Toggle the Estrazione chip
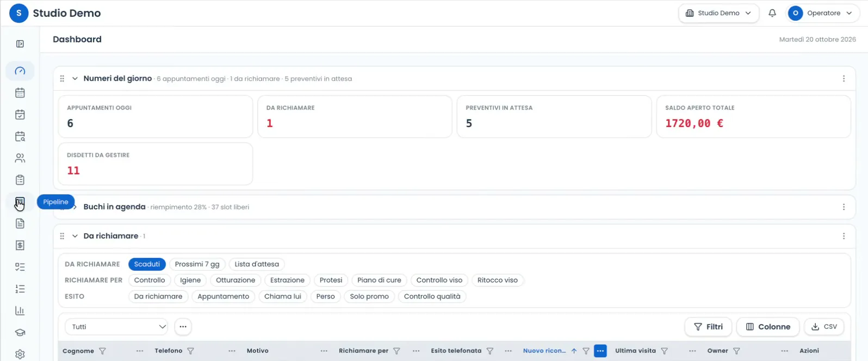The height and width of the screenshot is (361, 868). coord(287,281)
